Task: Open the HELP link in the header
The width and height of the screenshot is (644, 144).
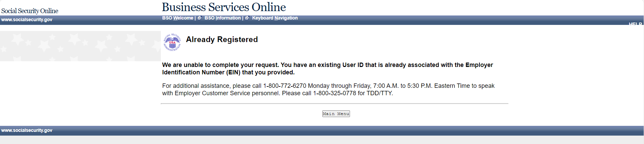Action: coord(635,24)
